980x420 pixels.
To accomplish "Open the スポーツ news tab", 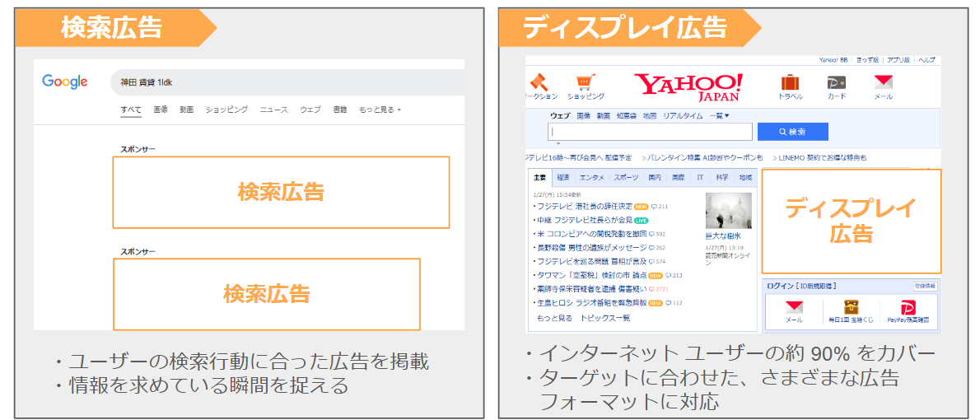I will [625, 178].
